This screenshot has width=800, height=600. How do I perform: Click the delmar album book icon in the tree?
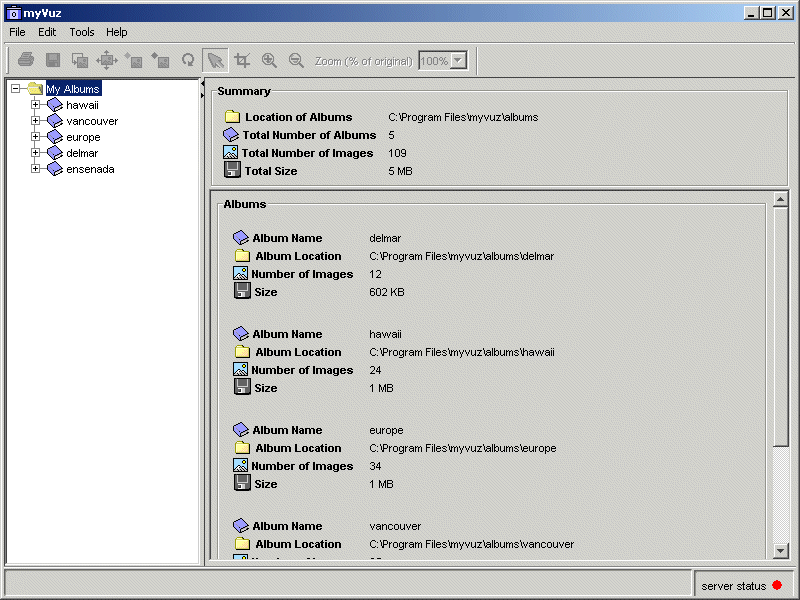55,153
